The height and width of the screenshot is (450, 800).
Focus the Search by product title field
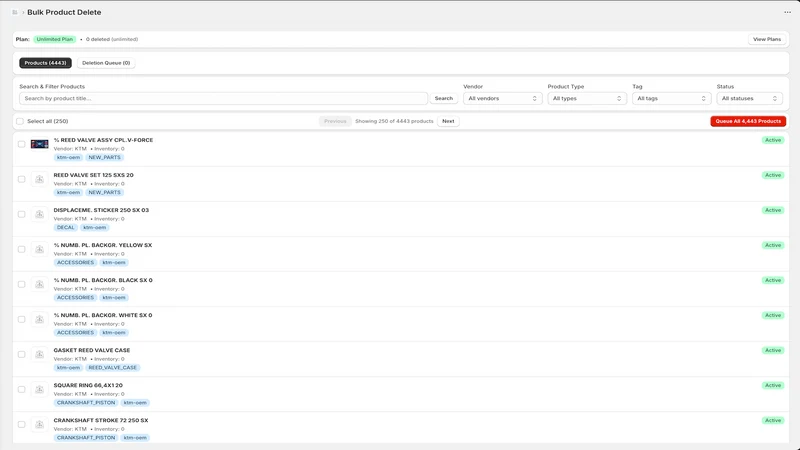point(223,98)
